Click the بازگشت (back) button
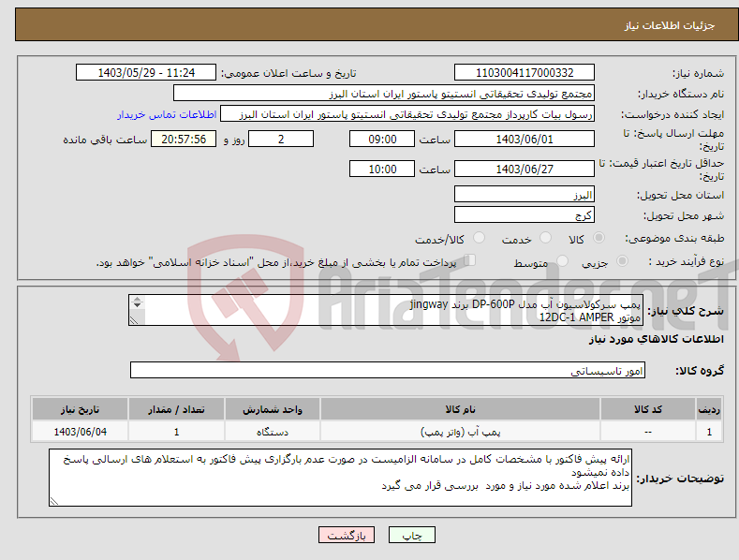 (x=347, y=535)
